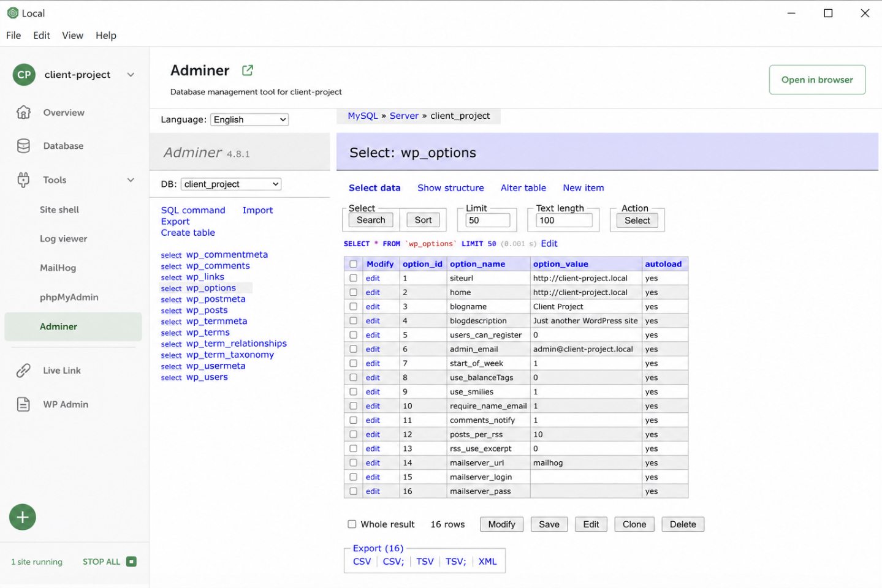Viewport: 882px width, 588px height.
Task: Click the Delete button
Action: point(683,524)
